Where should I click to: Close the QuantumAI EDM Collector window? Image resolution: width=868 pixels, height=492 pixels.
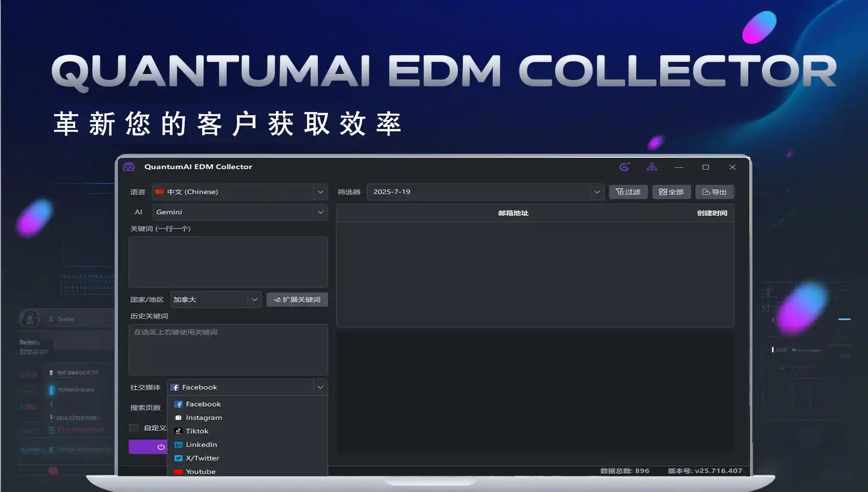[732, 167]
